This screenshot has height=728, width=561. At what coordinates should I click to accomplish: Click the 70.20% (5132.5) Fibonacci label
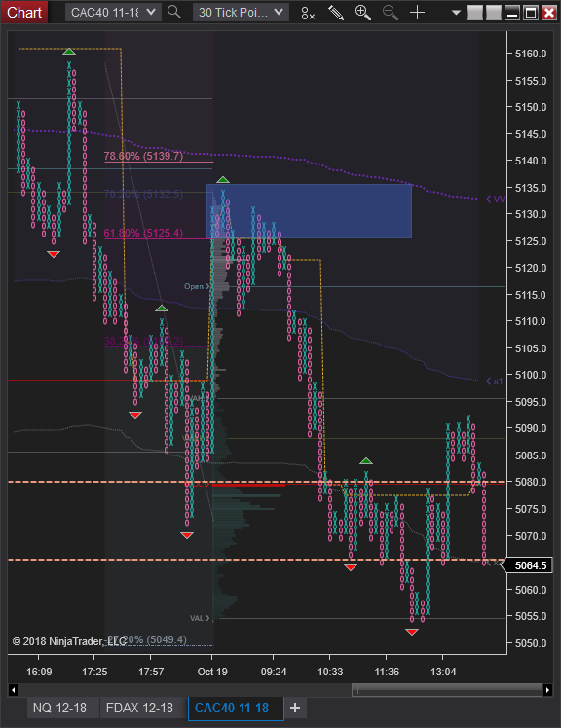(143, 194)
